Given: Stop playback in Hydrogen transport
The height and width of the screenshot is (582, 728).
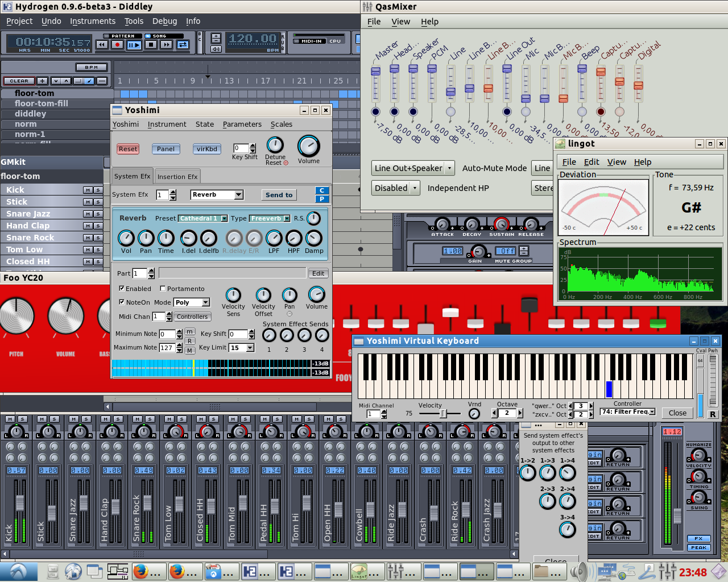Looking at the screenshot, I should [151, 44].
